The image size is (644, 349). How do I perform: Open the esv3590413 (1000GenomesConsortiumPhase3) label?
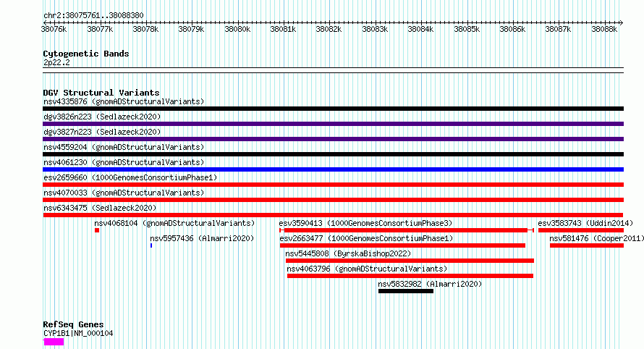365,223
